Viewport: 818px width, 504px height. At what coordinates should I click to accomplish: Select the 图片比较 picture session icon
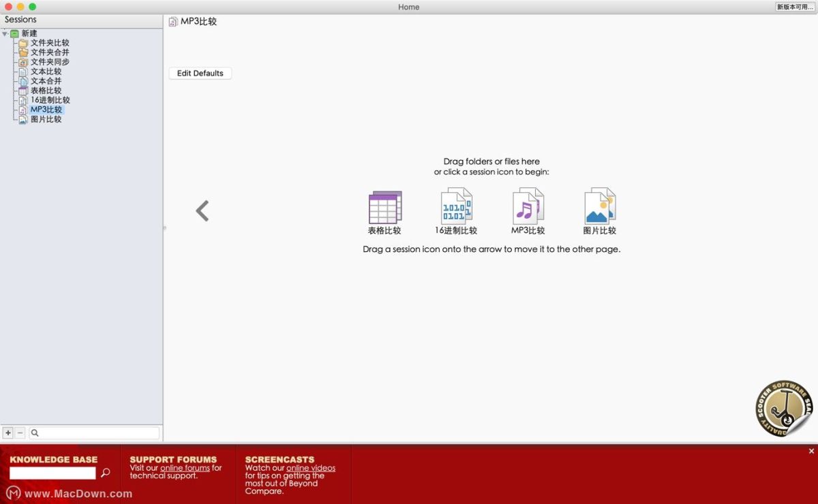click(x=599, y=204)
